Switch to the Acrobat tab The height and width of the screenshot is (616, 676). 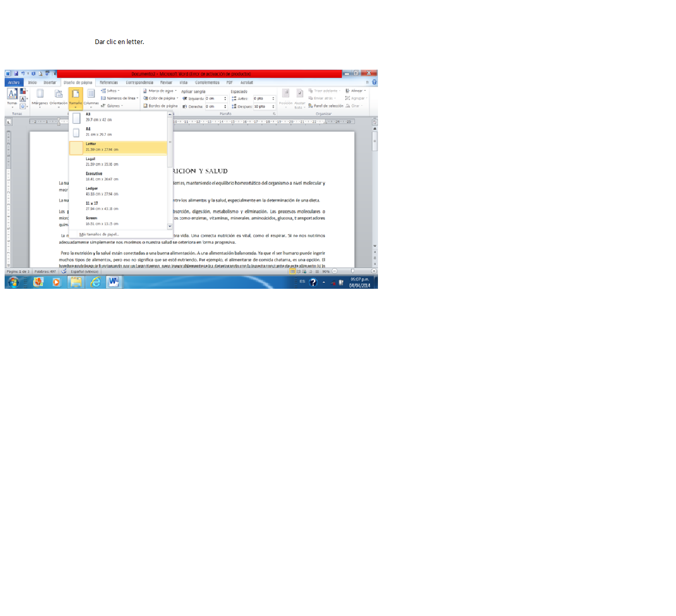pos(246,82)
